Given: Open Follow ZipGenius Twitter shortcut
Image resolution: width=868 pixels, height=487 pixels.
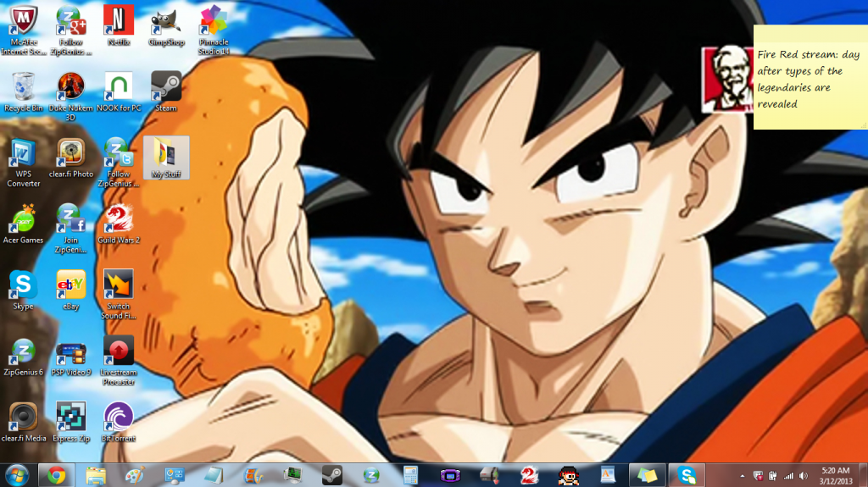Looking at the screenshot, I should (x=119, y=162).
